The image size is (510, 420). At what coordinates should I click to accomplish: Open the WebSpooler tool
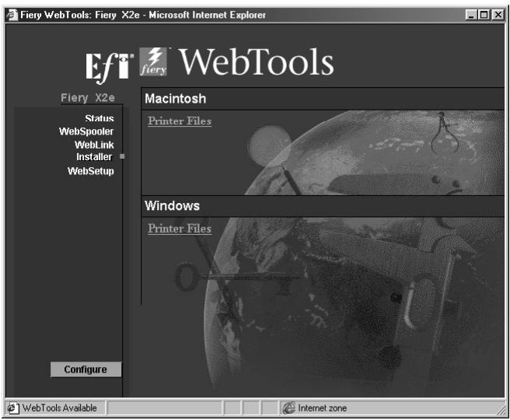[86, 131]
